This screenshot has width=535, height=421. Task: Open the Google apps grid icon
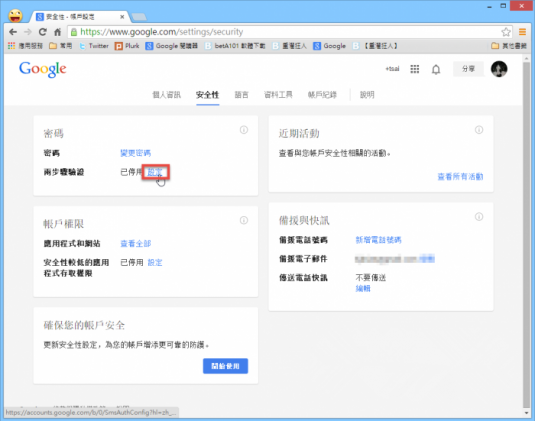tap(415, 69)
